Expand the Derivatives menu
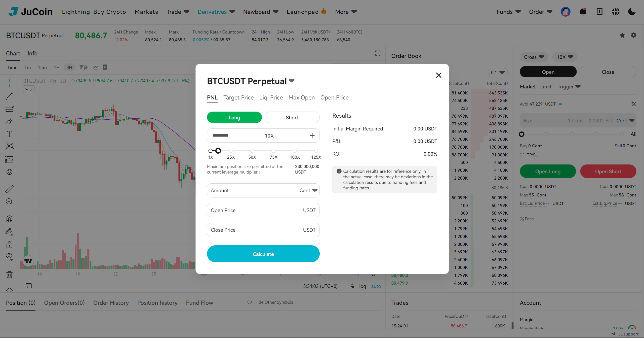 216,12
